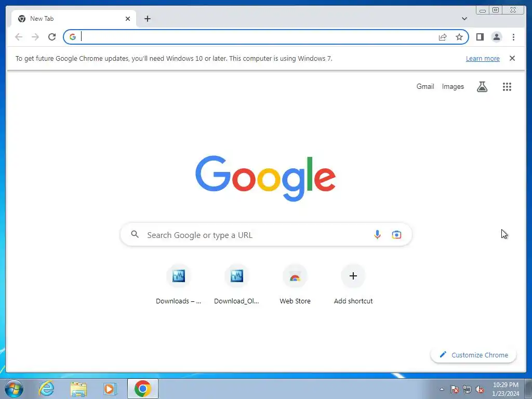The width and height of the screenshot is (532, 399).
Task: Open the Download_Ol... shortcut tile
Action: (236, 284)
